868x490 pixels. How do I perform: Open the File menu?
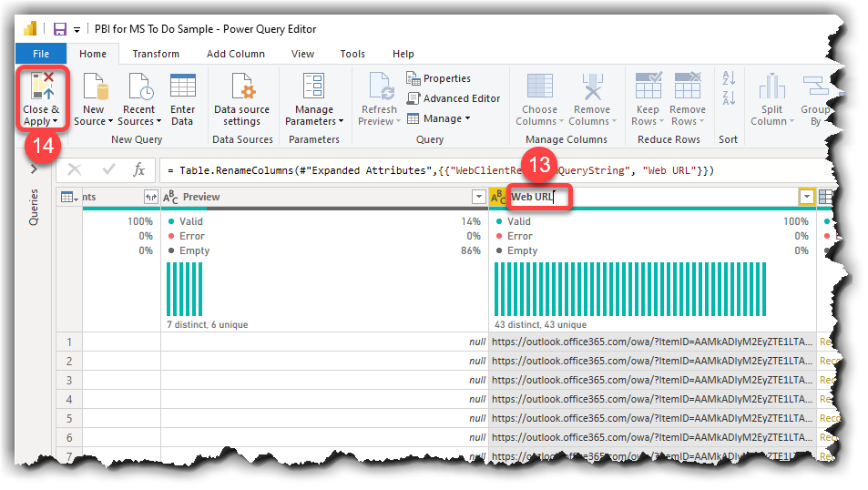(x=41, y=54)
